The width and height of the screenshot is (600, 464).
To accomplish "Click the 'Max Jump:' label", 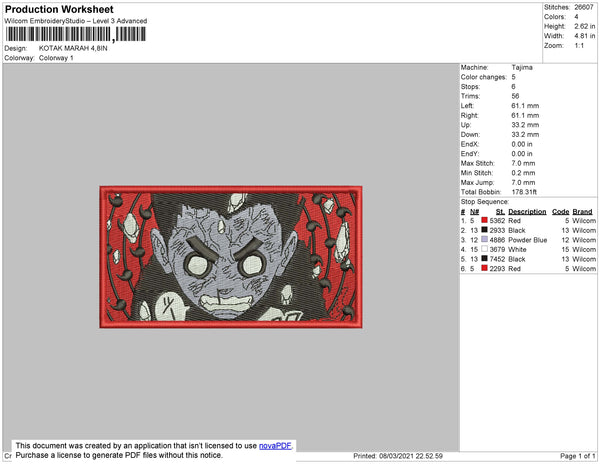I will click(477, 182).
